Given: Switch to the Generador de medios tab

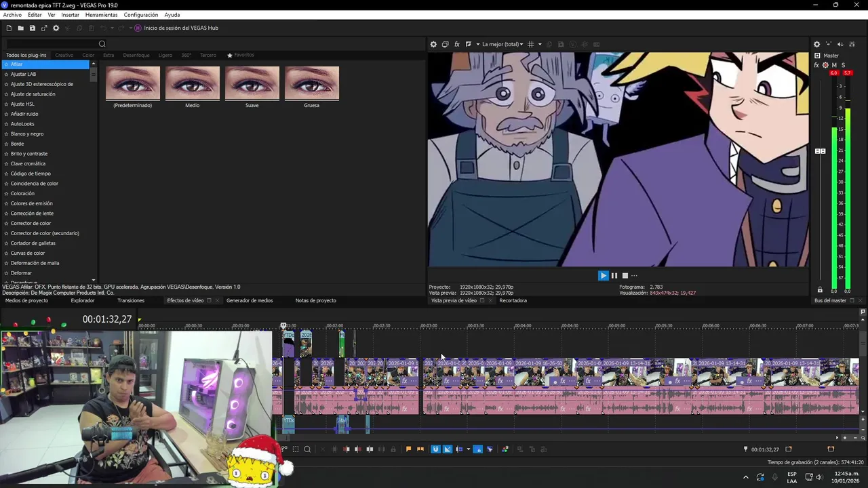Looking at the screenshot, I should (250, 300).
